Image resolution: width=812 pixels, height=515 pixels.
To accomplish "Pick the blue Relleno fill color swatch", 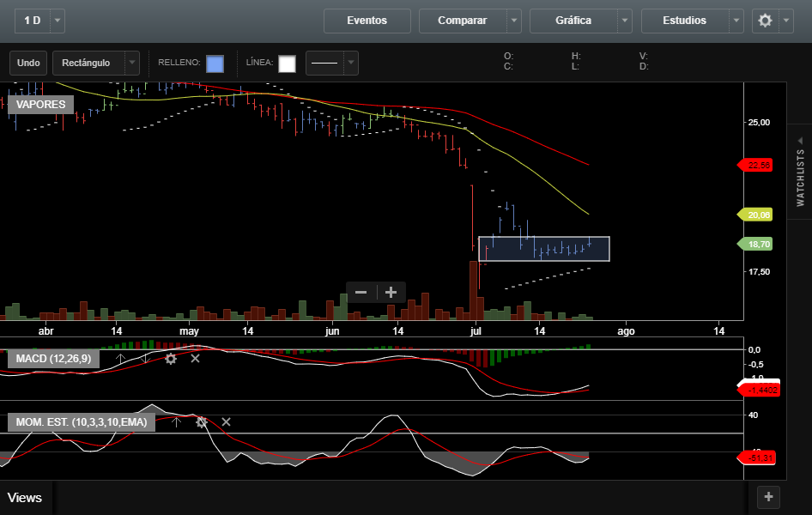I will coord(215,64).
